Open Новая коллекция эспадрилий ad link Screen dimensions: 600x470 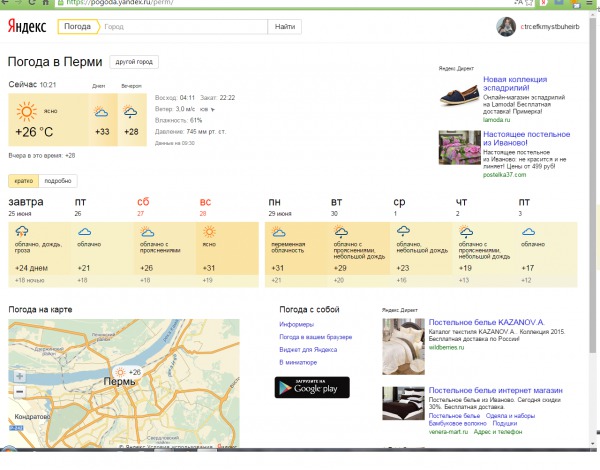[x=515, y=83]
